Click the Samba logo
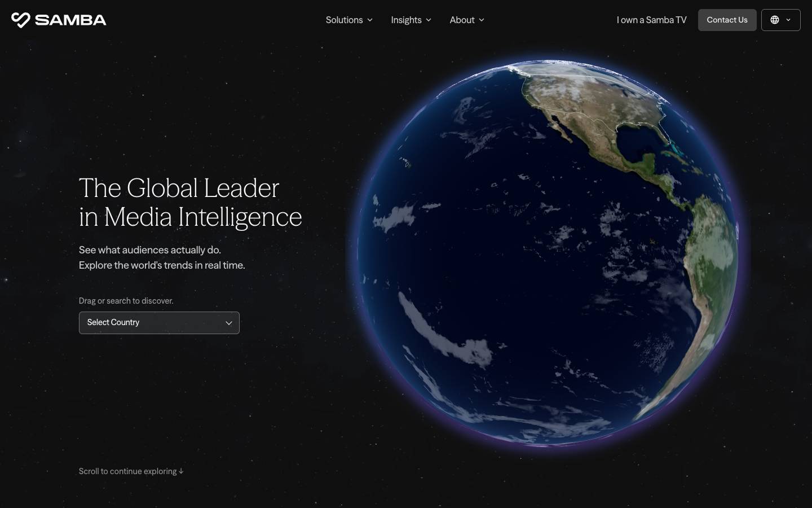Image resolution: width=812 pixels, height=508 pixels. pos(59,20)
